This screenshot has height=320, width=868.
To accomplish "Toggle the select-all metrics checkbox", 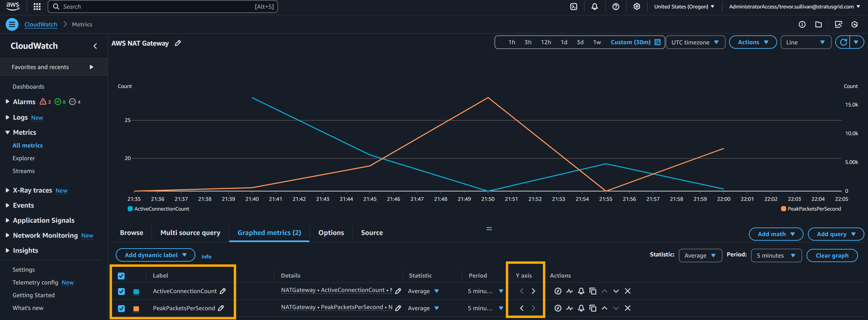I will coord(121,276).
